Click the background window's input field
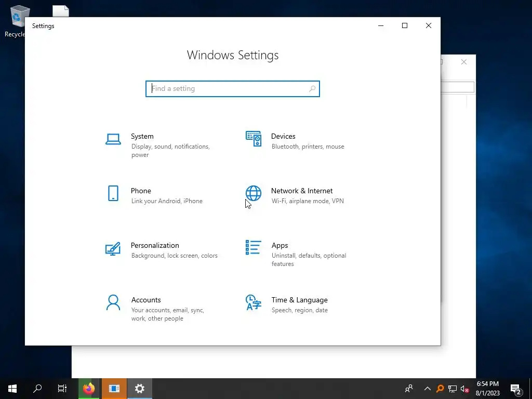The width and height of the screenshot is (532, 399). (x=457, y=87)
